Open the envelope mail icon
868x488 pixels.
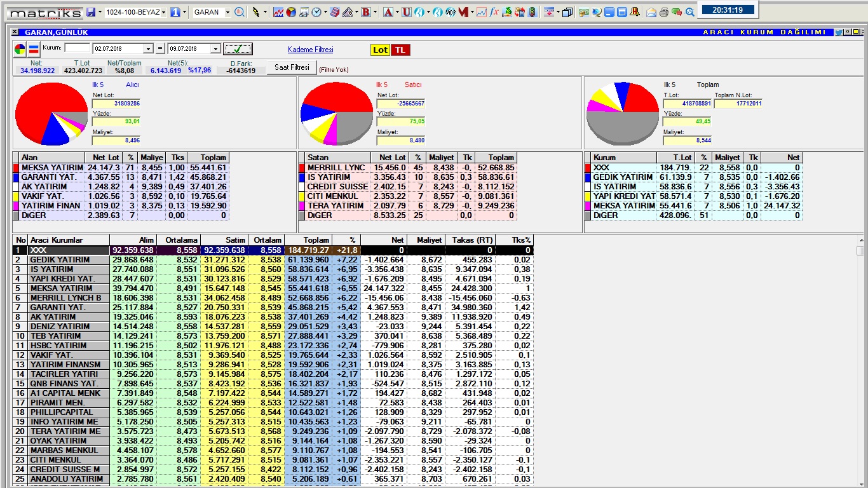651,12
